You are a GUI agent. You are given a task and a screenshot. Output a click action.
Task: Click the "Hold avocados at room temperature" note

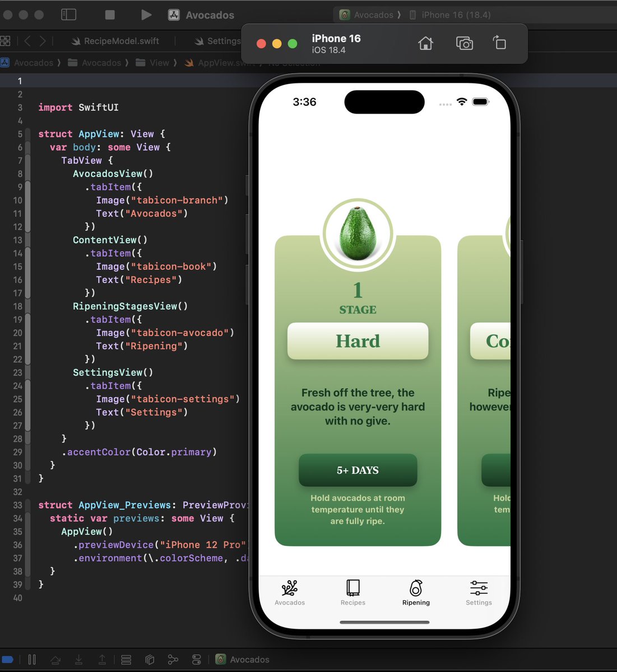click(x=358, y=510)
